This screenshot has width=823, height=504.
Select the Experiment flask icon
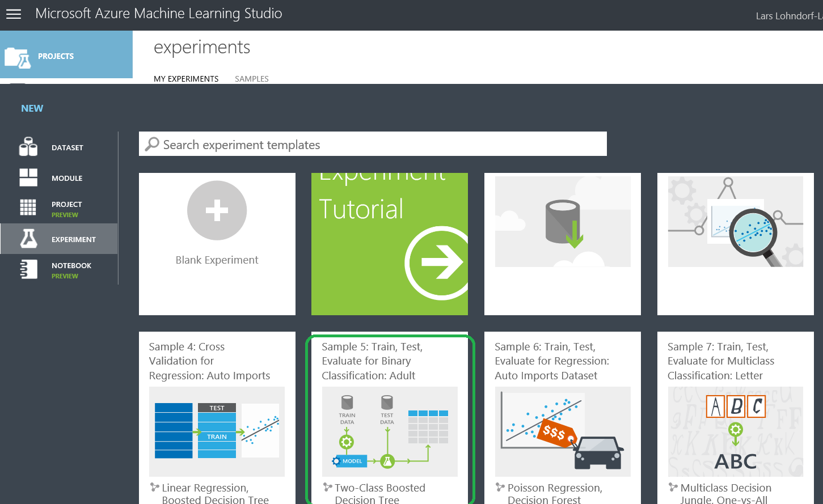28,239
